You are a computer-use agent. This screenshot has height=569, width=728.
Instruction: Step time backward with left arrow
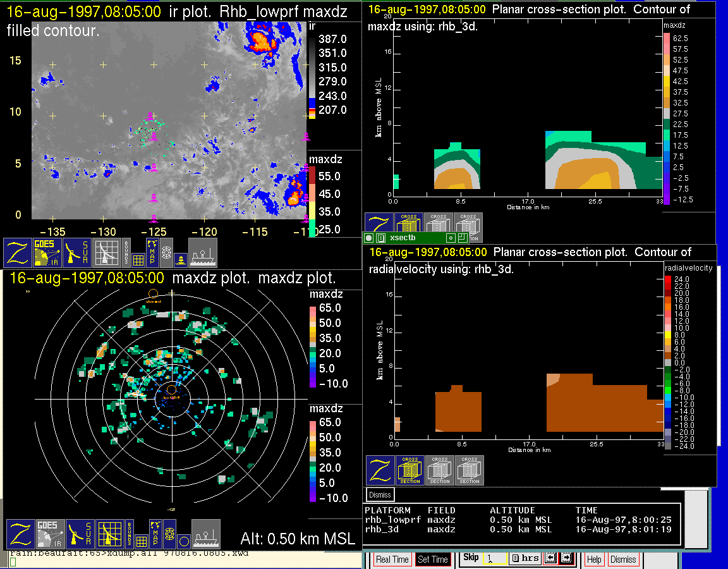[550, 558]
